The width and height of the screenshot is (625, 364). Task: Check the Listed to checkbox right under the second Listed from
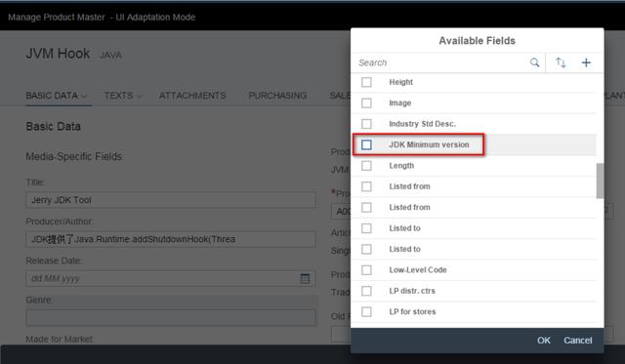coord(366,228)
